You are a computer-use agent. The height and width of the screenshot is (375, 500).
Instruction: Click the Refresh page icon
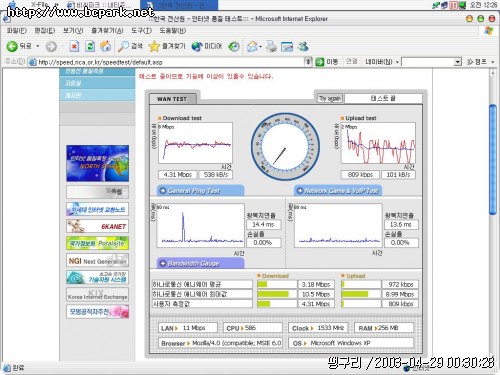[90, 46]
